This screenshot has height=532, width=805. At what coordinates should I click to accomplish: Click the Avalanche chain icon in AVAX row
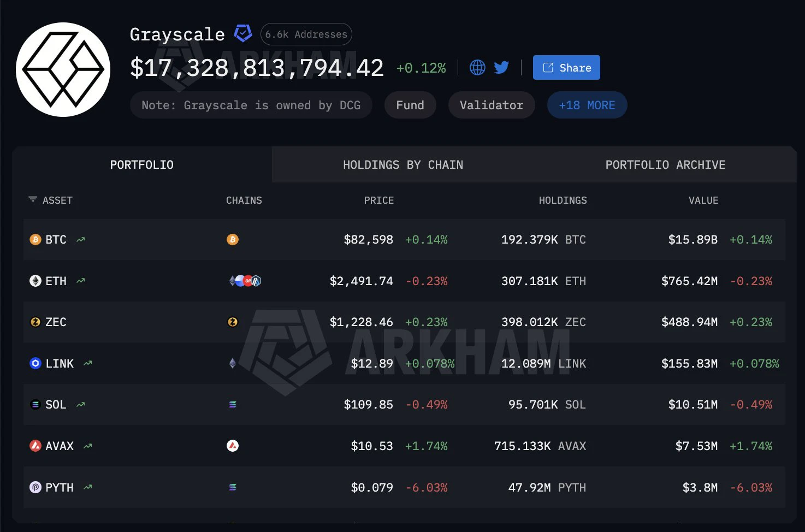pos(233,446)
